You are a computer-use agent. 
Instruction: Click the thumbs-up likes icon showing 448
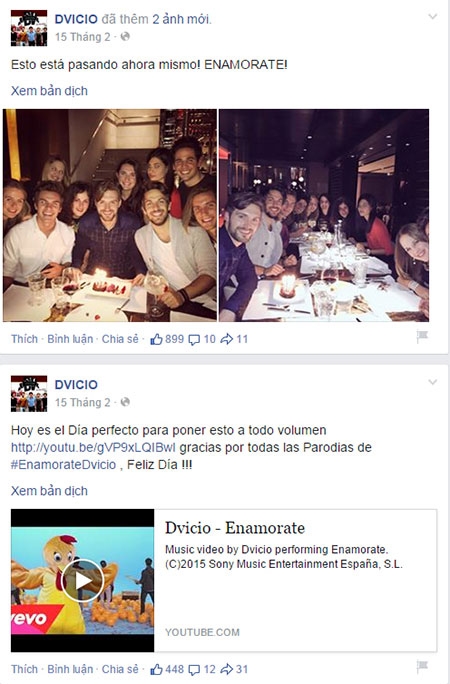tap(156, 669)
